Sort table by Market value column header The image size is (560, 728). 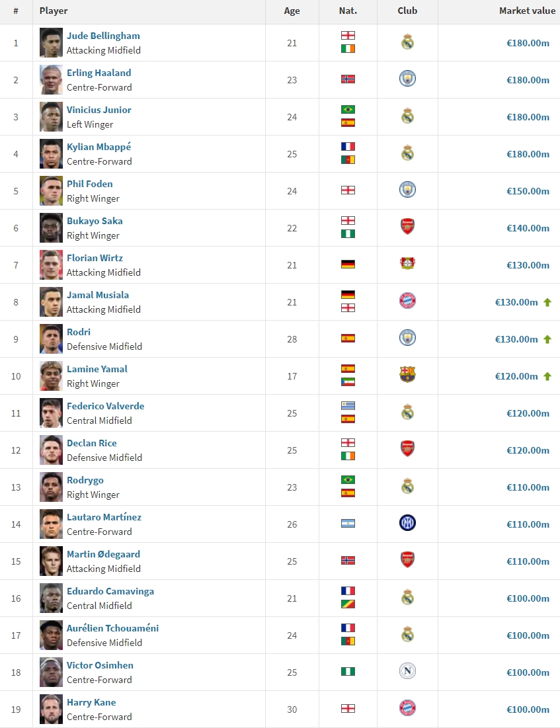tap(527, 11)
